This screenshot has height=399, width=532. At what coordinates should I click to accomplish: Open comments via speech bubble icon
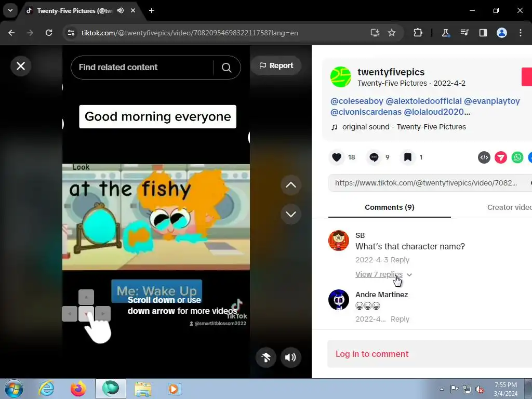[x=374, y=157]
